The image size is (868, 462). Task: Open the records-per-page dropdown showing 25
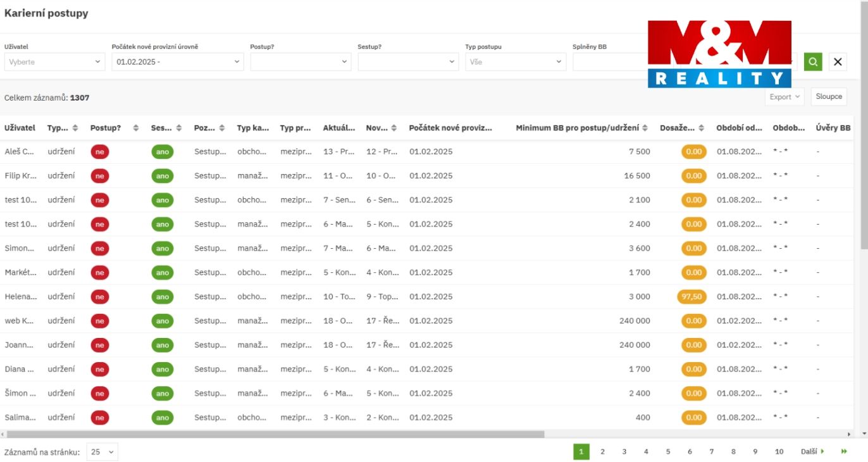coord(102,452)
